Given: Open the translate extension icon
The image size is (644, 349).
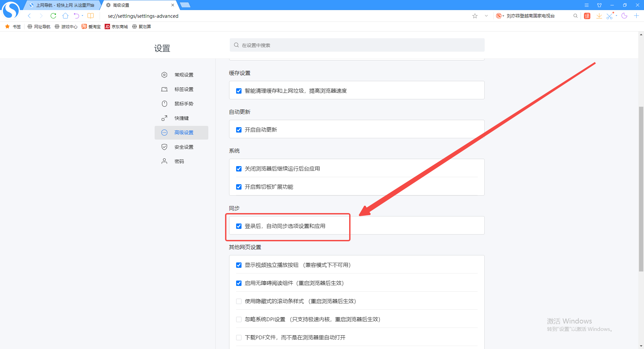Looking at the screenshot, I should click(587, 16).
